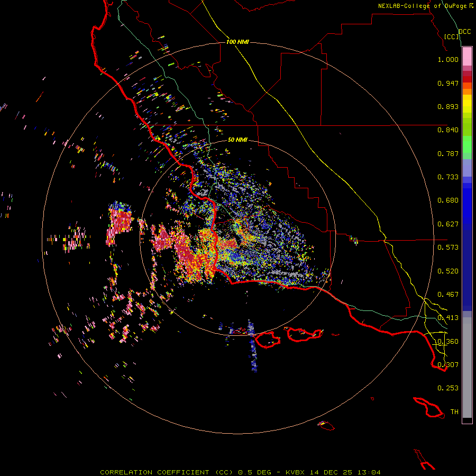Click the [CC] legend unit label
The image size is (476, 476).
coord(451,36)
